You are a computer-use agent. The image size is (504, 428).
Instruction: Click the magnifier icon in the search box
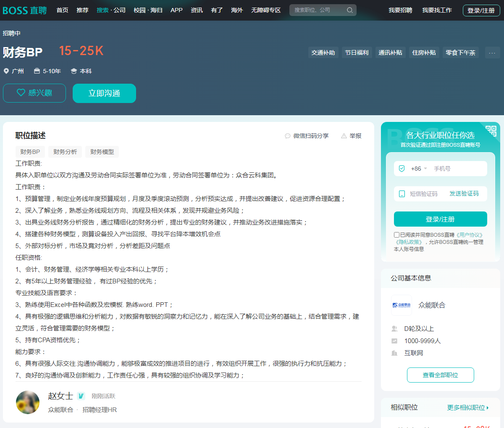(350, 10)
